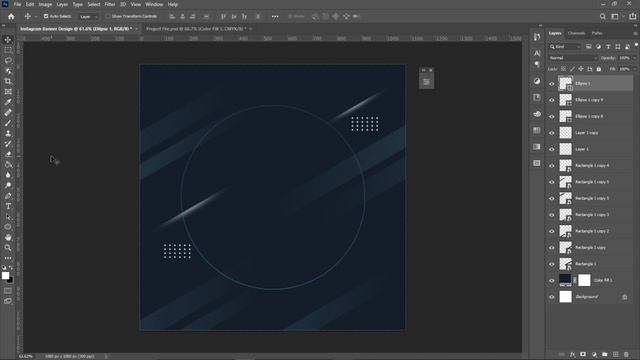This screenshot has height=360, width=640.
Task: Hide the Layer 1 copy layer
Action: [x=552, y=133]
